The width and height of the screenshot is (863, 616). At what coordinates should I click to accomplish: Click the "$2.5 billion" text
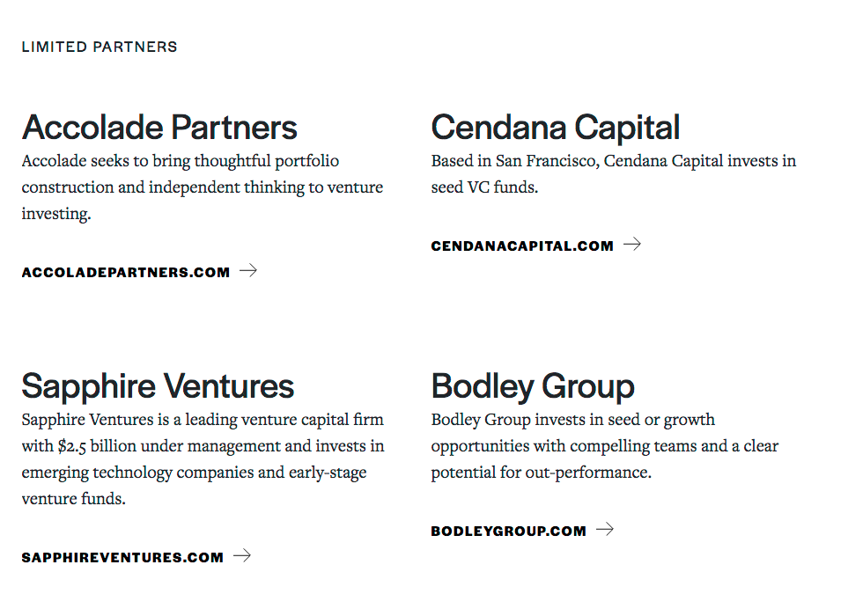89,446
